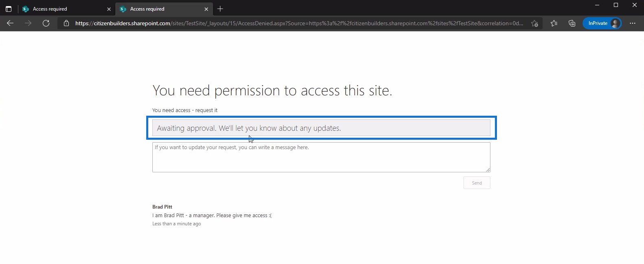Close the active Access required tab
The image size is (644, 264).
(x=206, y=9)
